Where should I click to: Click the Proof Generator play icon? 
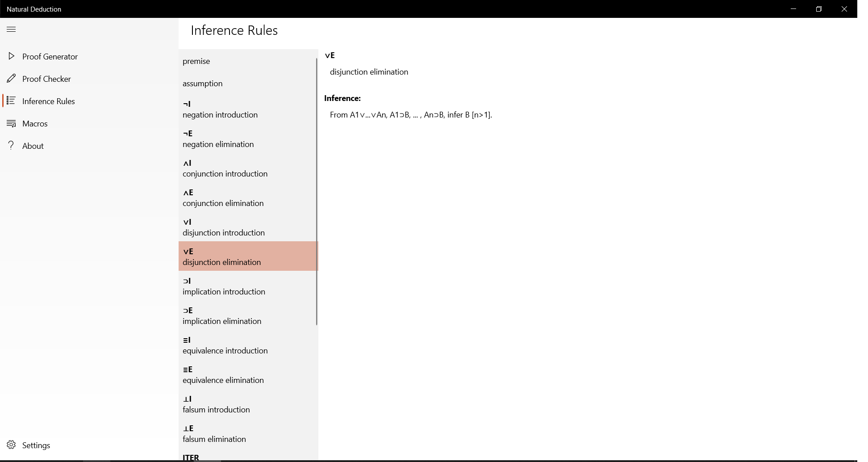11,56
